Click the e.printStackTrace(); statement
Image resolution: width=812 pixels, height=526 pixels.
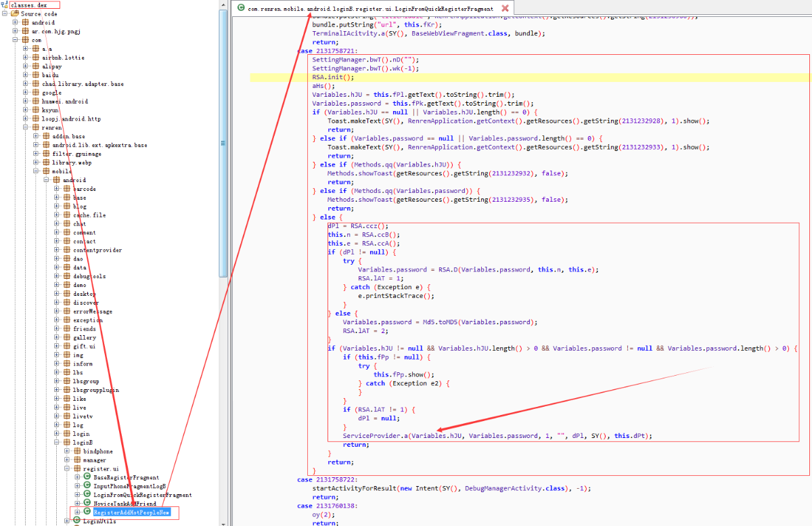point(396,296)
